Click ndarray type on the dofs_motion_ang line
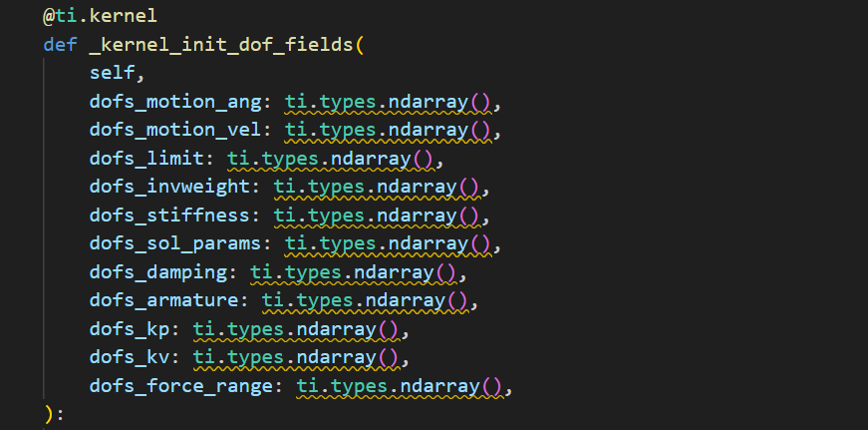 click(x=434, y=102)
